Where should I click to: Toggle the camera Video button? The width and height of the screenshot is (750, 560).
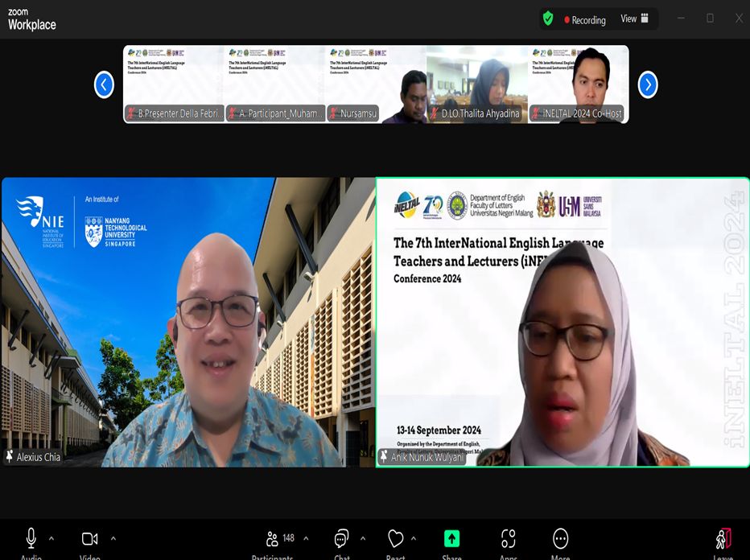89,538
